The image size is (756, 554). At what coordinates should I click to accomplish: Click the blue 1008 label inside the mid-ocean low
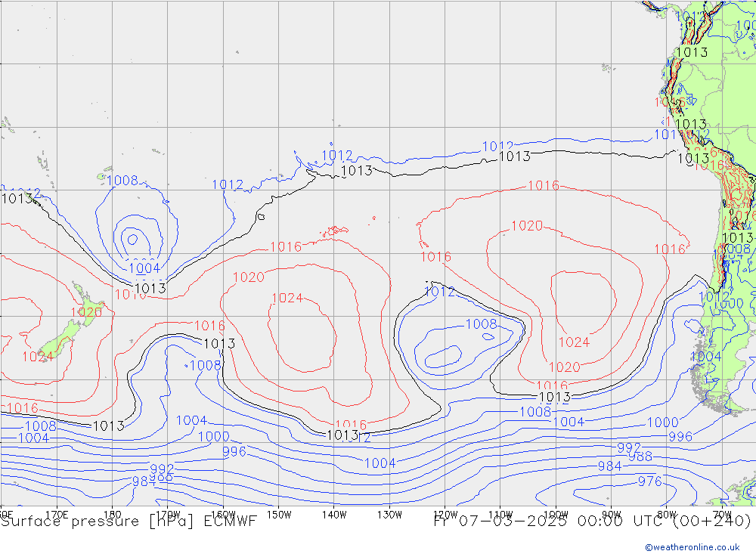[481, 324]
